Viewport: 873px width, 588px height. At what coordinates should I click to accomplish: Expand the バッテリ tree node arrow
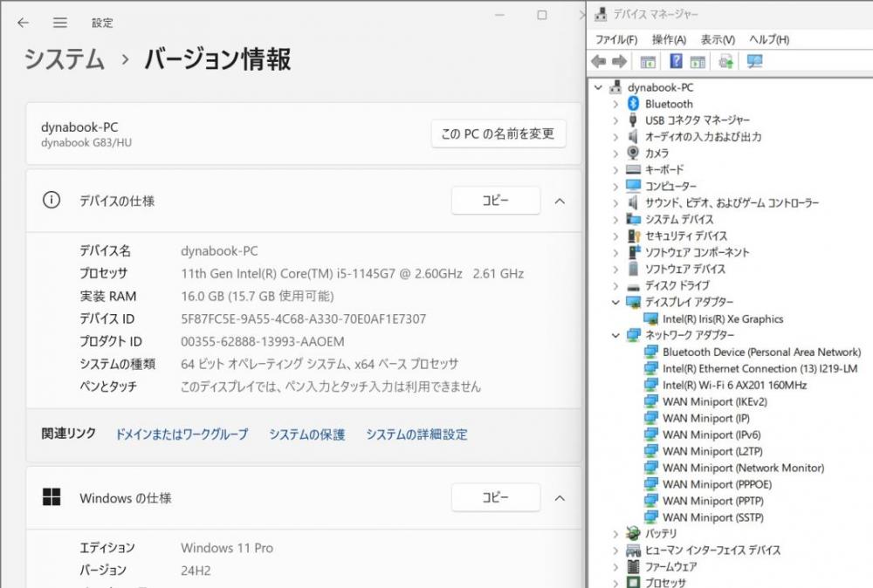[x=615, y=534]
